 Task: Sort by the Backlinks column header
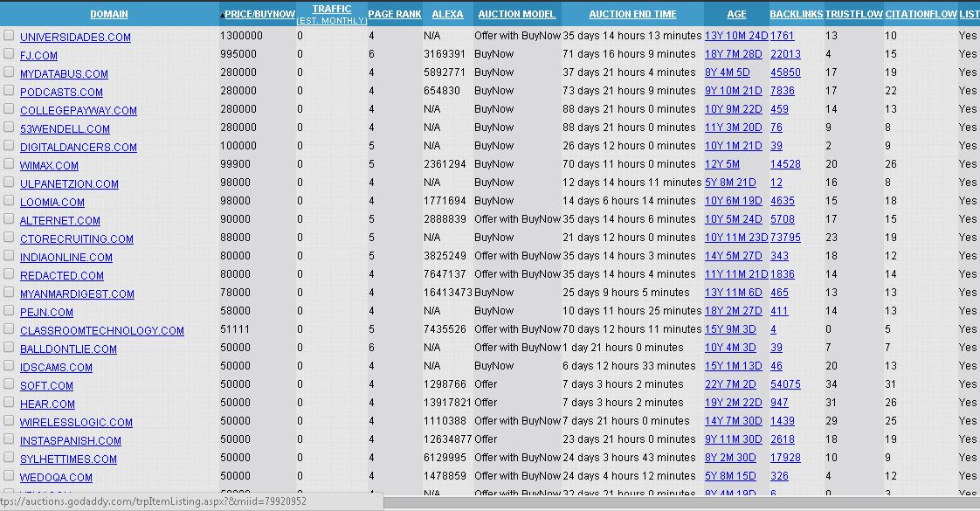click(x=796, y=14)
